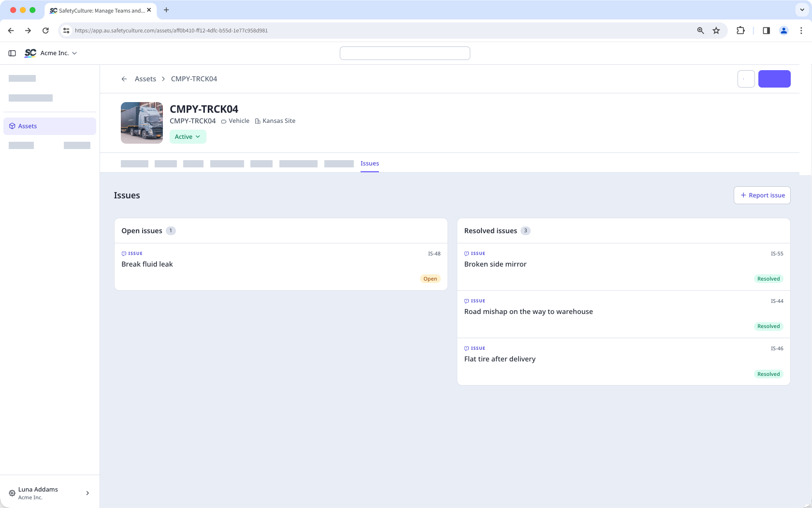Viewport: 812px width, 508px height.
Task: Change the Active status dropdown
Action: pos(188,137)
